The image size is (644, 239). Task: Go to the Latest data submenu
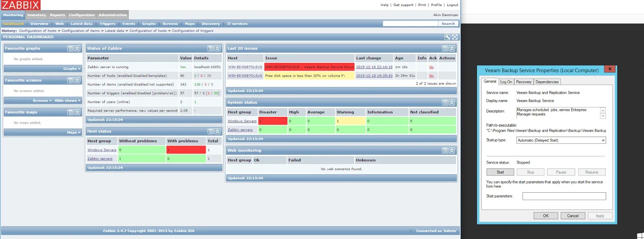click(82, 24)
